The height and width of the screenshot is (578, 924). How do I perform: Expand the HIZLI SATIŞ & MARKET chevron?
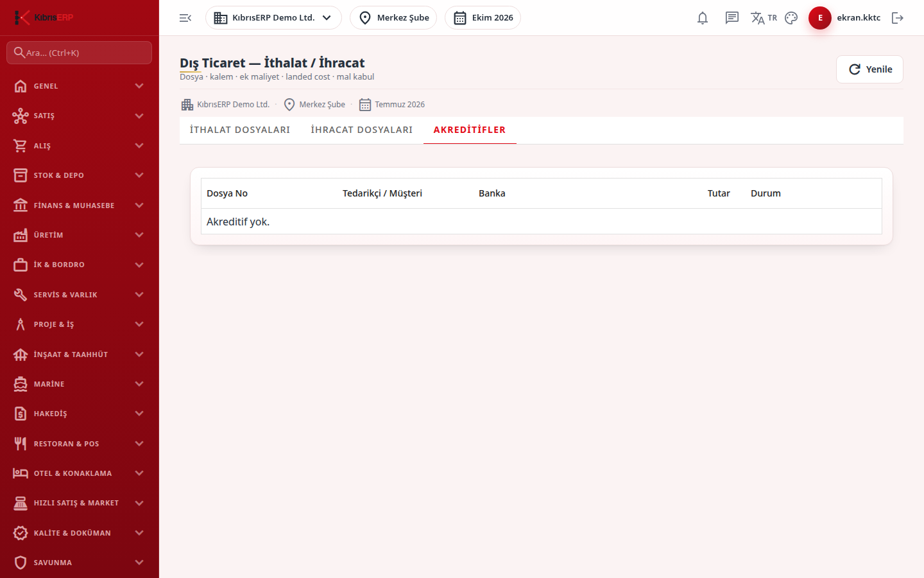click(x=139, y=503)
